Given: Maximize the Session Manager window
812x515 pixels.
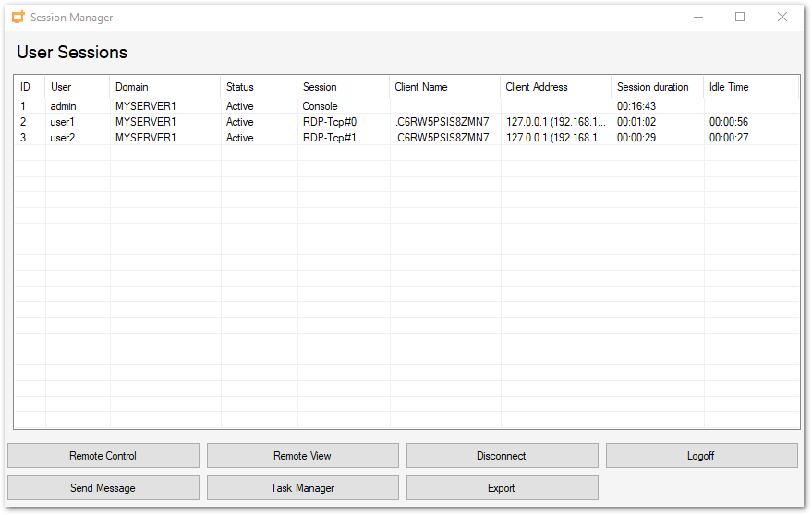Looking at the screenshot, I should click(x=740, y=17).
